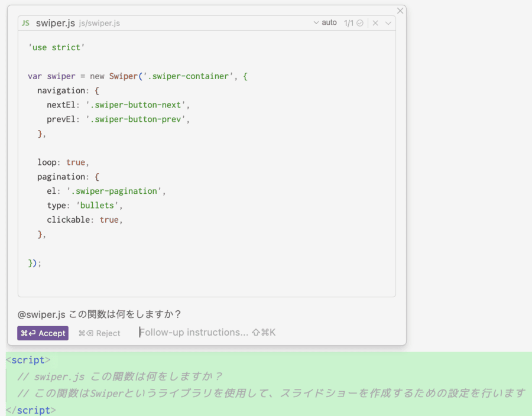Image resolution: width=532 pixels, height=416 pixels.
Task: Click the comment '// swiper.js この関数は何をしますか？'
Action: tap(120, 376)
